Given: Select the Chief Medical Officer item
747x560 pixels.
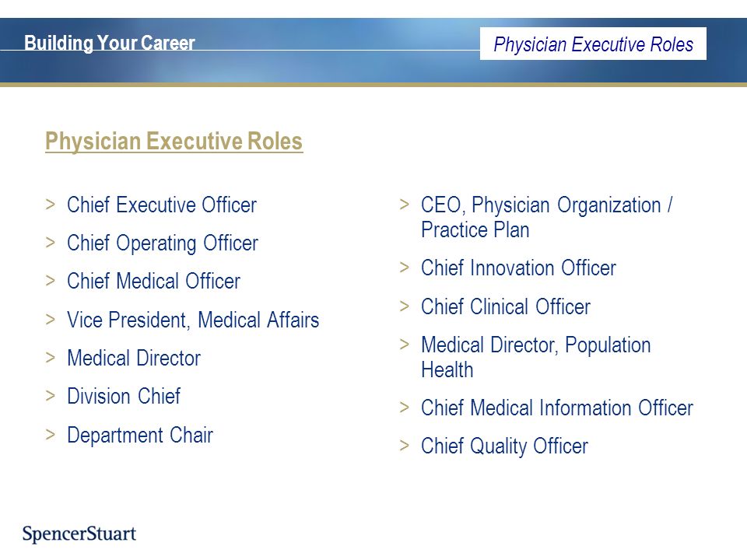Looking at the screenshot, I should point(153,281).
